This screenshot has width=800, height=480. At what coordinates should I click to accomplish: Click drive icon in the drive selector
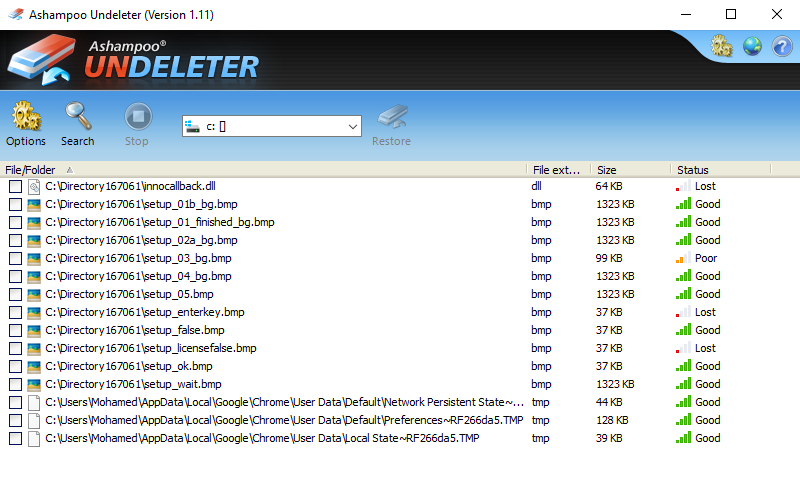point(192,127)
